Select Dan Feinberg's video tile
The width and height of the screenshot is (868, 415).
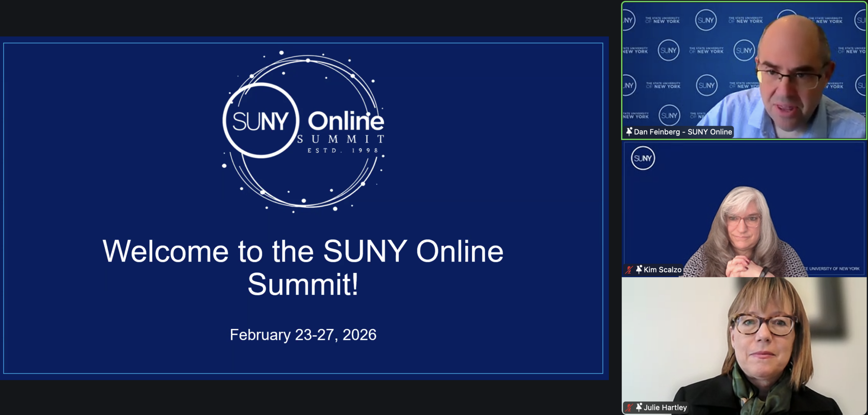(744, 68)
